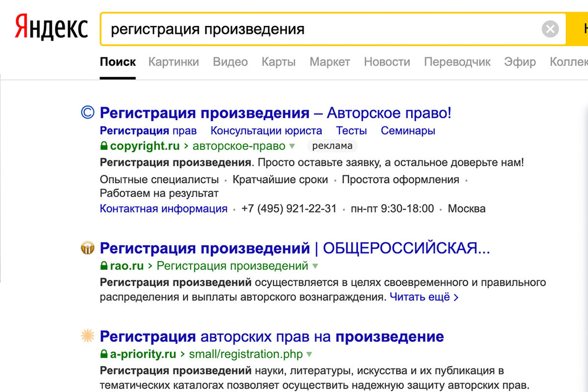Open the Консультации юриста sitelink

pos(266,130)
